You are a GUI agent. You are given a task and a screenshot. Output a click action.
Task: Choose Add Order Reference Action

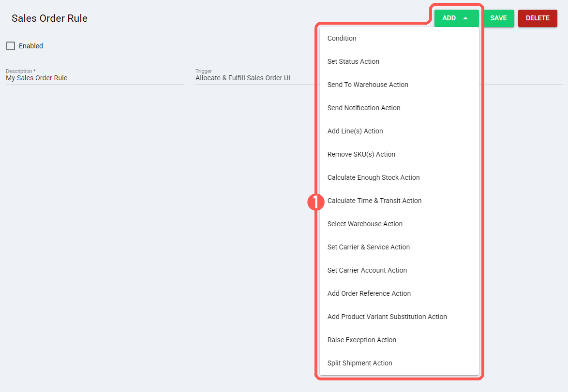[399, 293]
